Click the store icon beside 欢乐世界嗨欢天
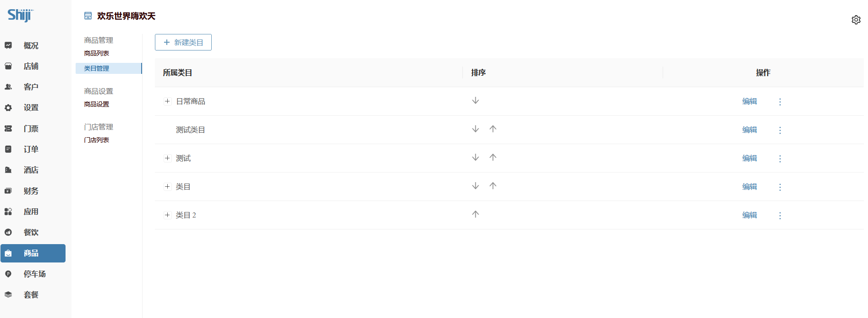Image resolution: width=868 pixels, height=318 pixels. tap(88, 16)
